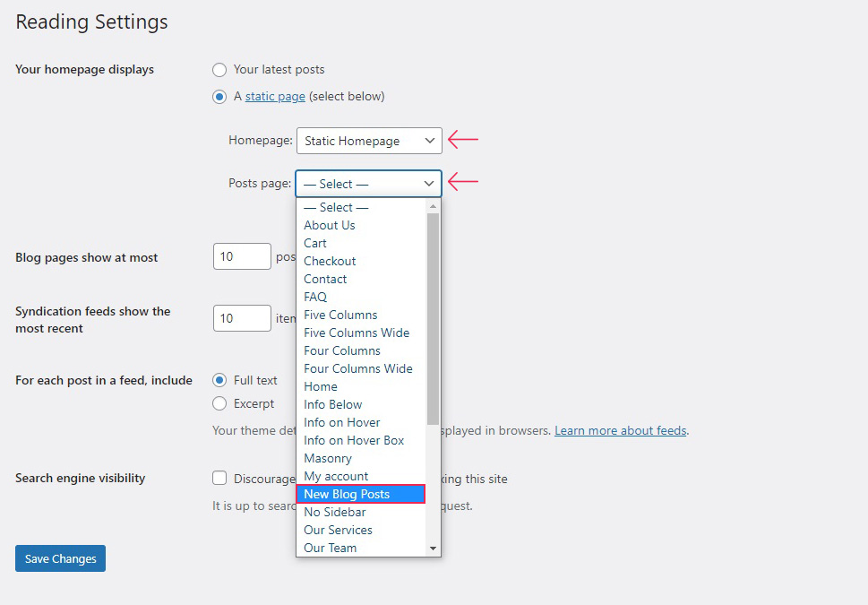Pick the 'FAQ' page option

315,297
